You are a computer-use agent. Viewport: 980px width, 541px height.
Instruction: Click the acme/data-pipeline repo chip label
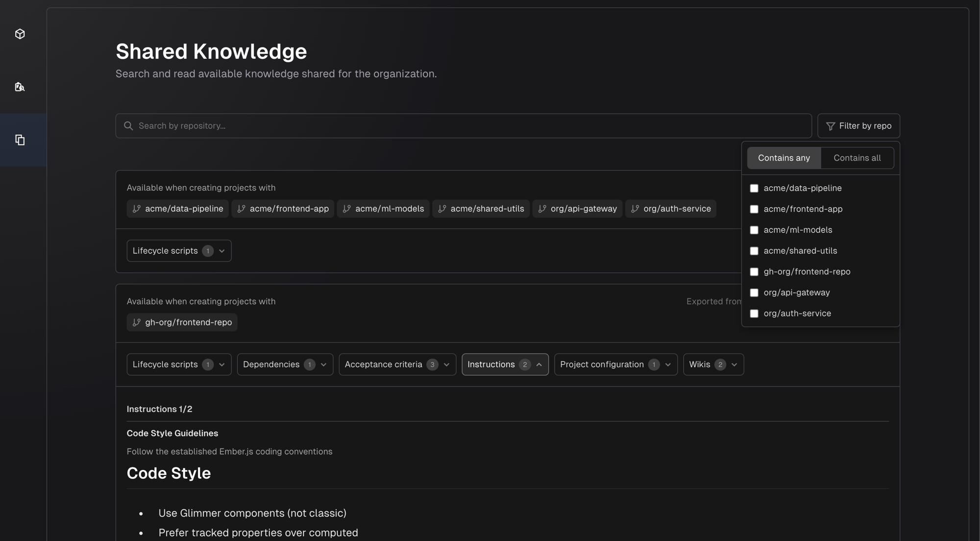coord(184,209)
